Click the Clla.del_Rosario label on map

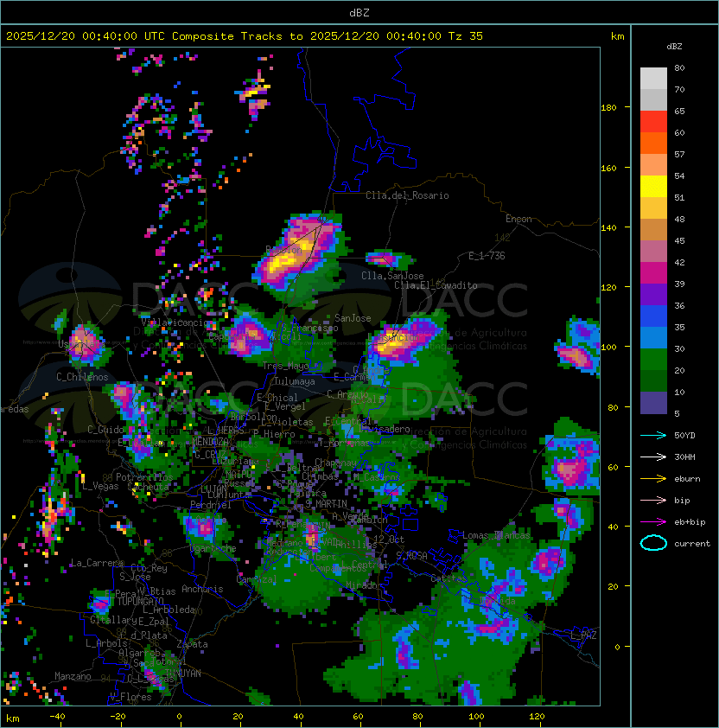pyautogui.click(x=407, y=195)
